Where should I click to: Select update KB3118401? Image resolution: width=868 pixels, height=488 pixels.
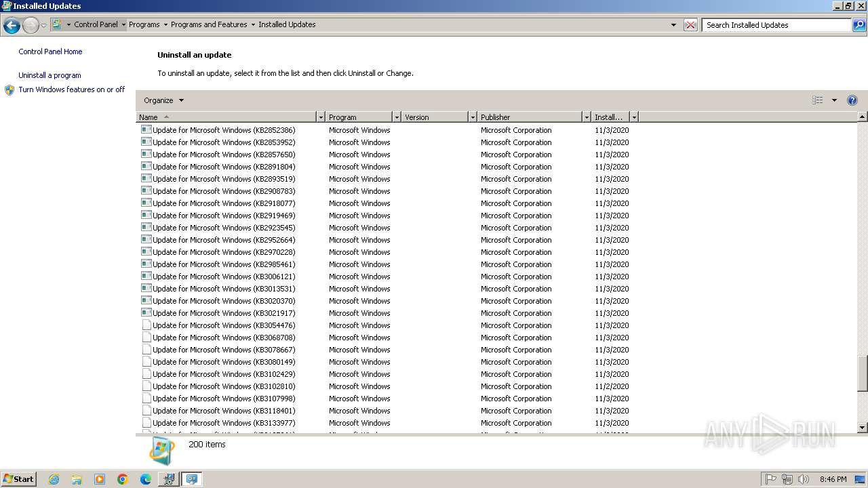click(x=224, y=411)
